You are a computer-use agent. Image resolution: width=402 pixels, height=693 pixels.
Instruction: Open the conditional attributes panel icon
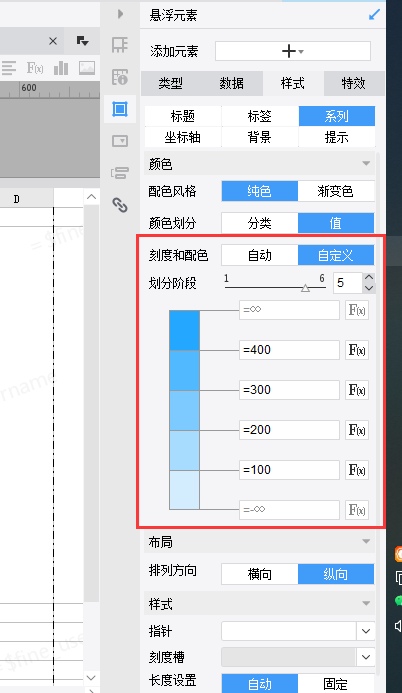[120, 173]
